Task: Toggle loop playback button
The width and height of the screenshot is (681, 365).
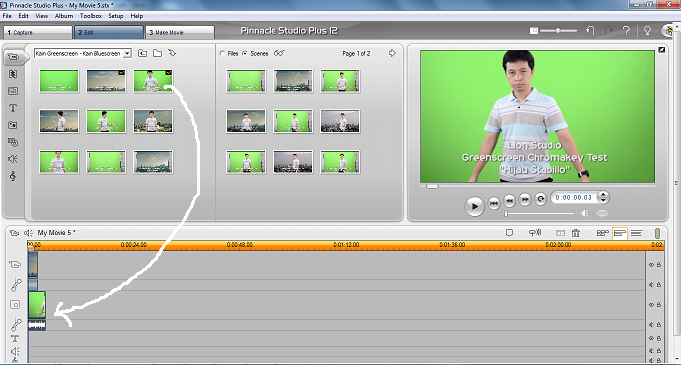Action: (541, 199)
